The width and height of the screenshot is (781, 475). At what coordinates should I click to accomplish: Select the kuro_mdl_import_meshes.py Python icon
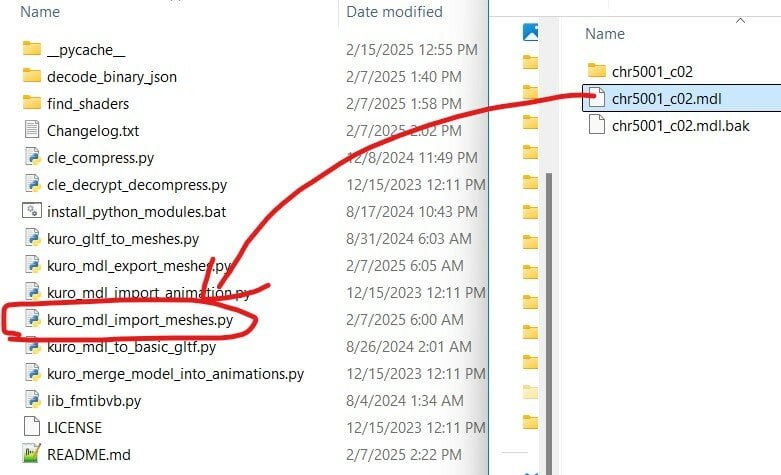point(32,319)
